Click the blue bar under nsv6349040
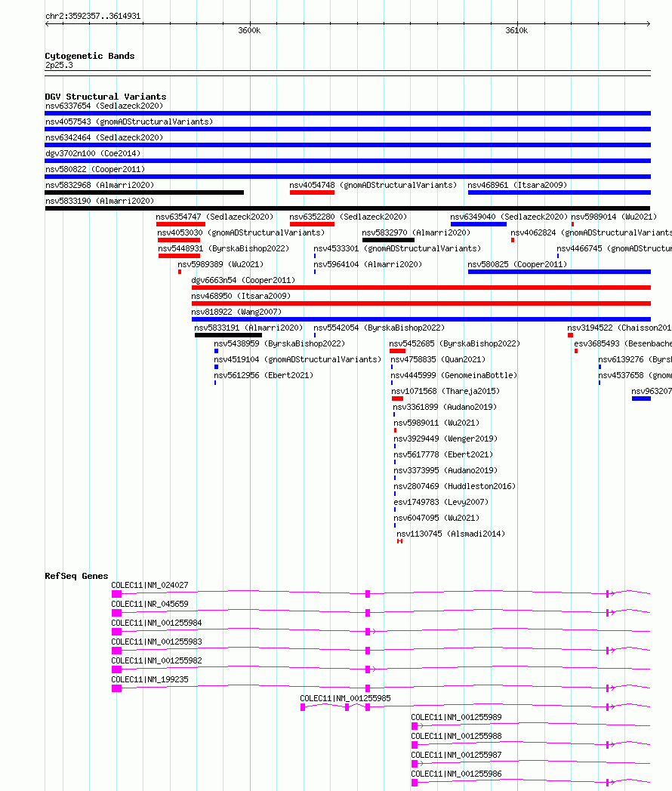This screenshot has width=672, height=791. point(478,224)
